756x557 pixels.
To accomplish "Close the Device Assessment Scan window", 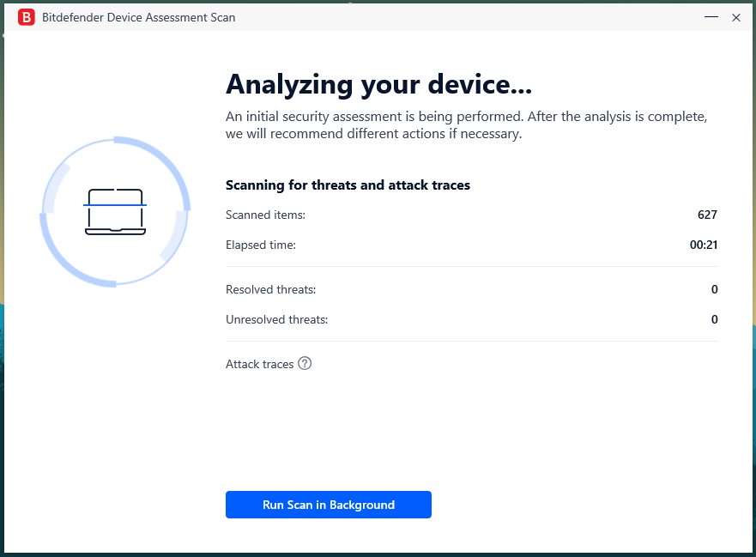I will pyautogui.click(x=736, y=17).
